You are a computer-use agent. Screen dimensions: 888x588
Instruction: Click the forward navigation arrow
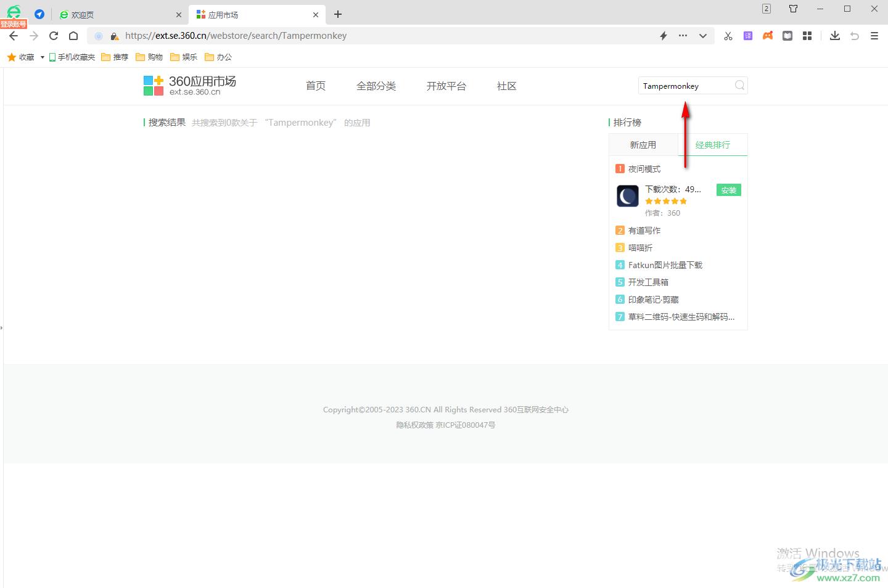[34, 36]
